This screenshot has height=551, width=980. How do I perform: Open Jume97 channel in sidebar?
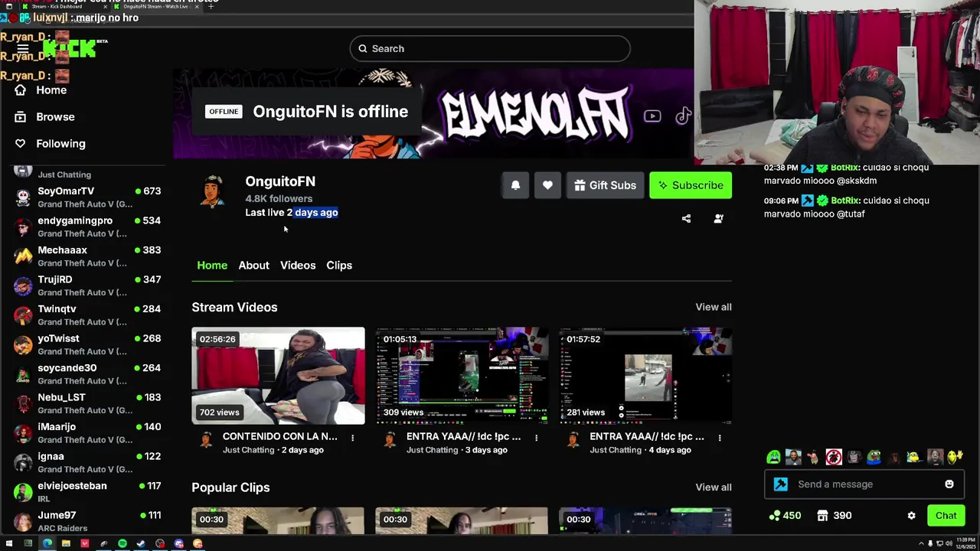coord(88,521)
